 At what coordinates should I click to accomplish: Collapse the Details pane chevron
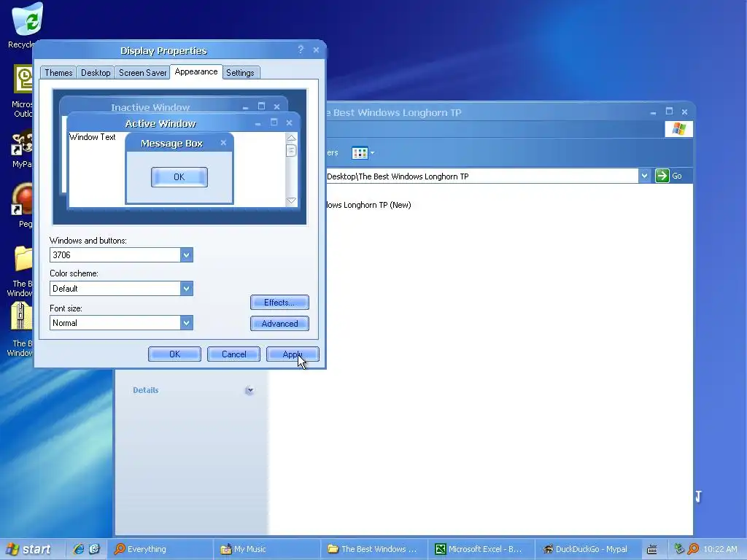pos(249,391)
